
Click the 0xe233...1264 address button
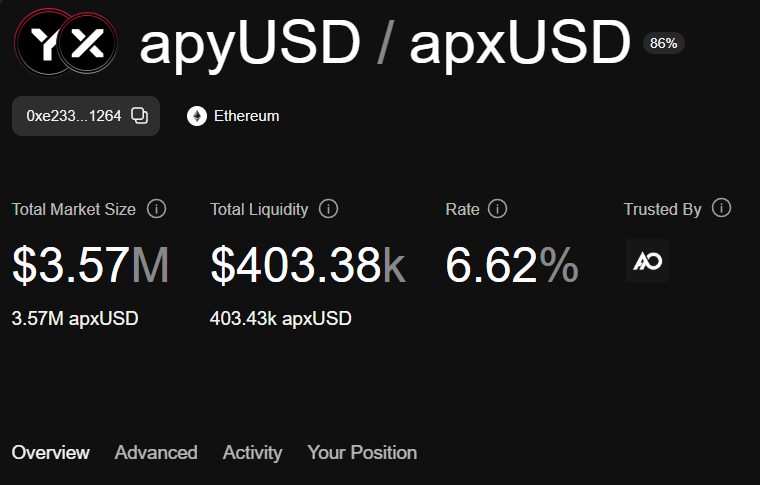click(x=74, y=116)
